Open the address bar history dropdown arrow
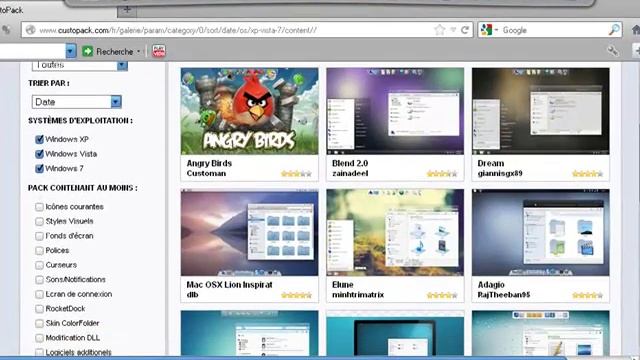Screen dimensions: 640x360 pyautogui.click(x=453, y=30)
